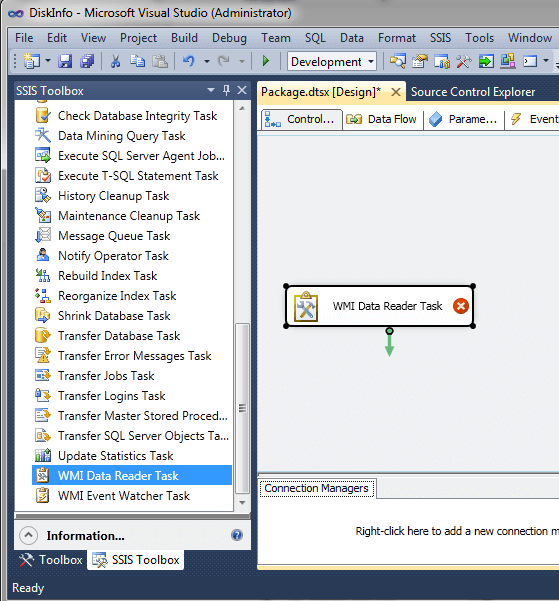
Task: Select Data Mining Query Task item
Action: click(x=132, y=136)
